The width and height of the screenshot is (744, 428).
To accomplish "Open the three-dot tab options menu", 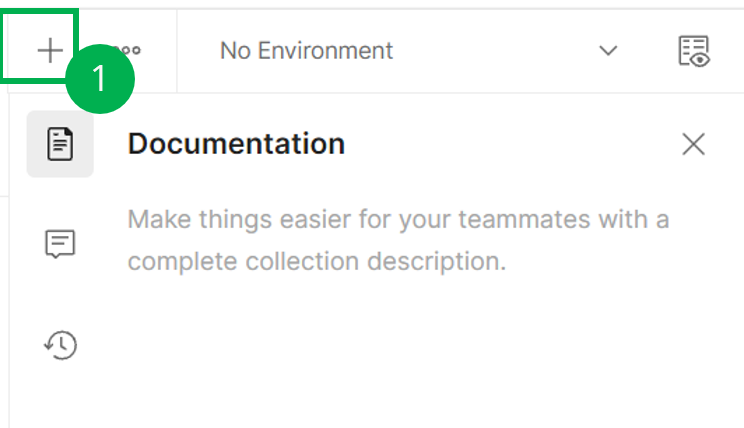I will [129, 50].
